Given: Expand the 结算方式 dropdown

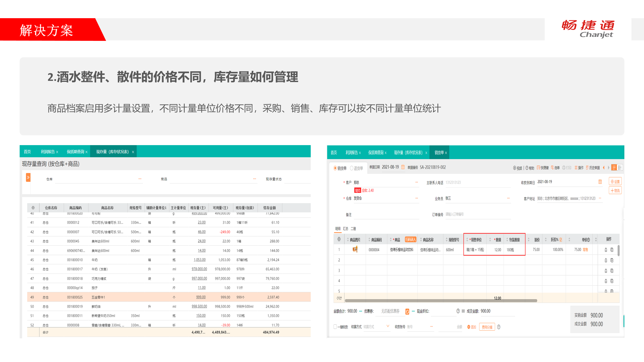Looking at the screenshot, I should point(388,326).
